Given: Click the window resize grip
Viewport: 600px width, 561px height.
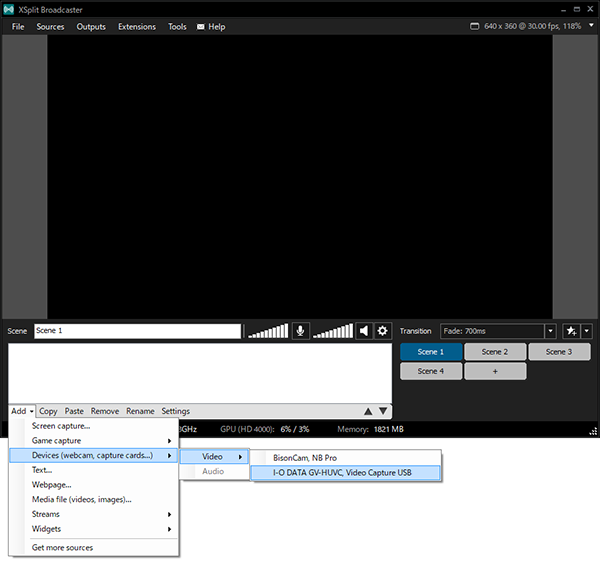Looking at the screenshot, I should coord(593,432).
